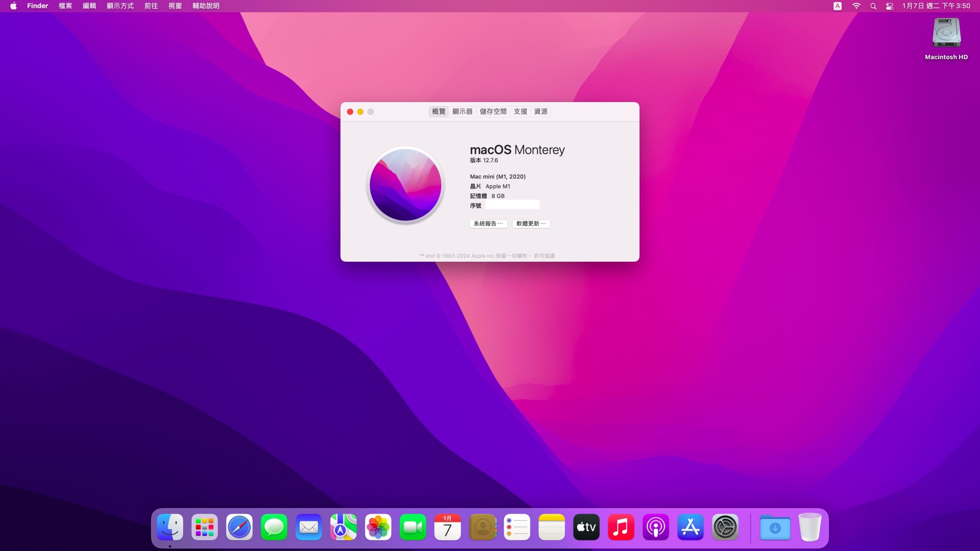Viewport: 980px width, 551px height.
Task: Click the Mac mini (M1, 2020) text
Action: 498,176
